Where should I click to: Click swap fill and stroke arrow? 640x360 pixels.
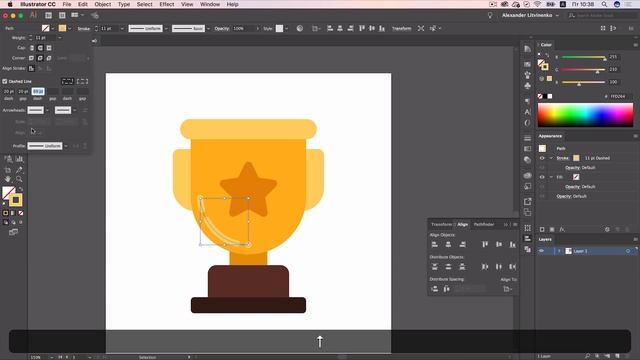point(21,189)
